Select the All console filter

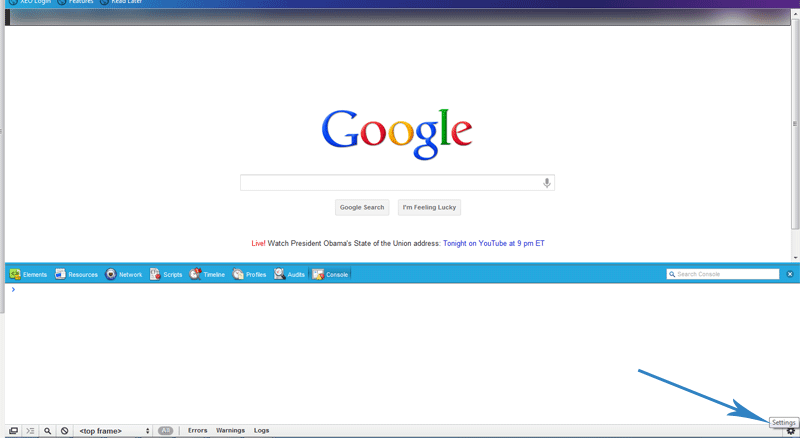tap(165, 430)
